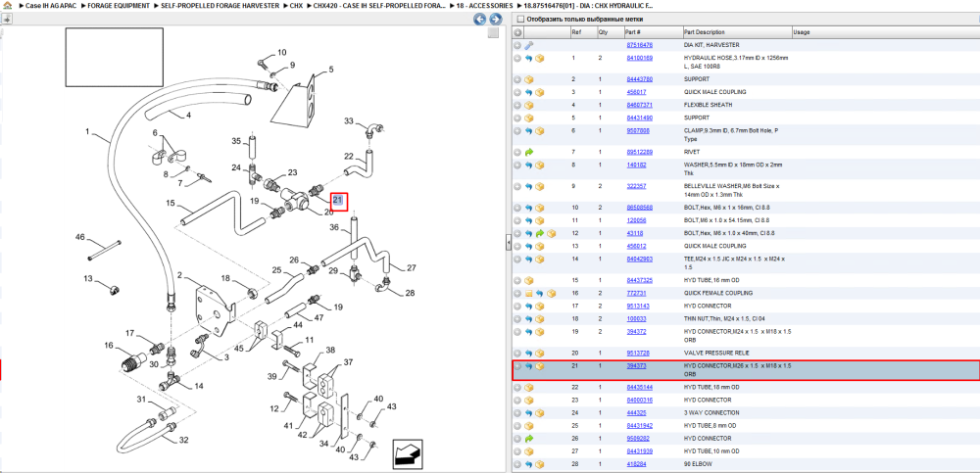Open part number link 418284
The image size is (980, 473).
[x=636, y=464]
